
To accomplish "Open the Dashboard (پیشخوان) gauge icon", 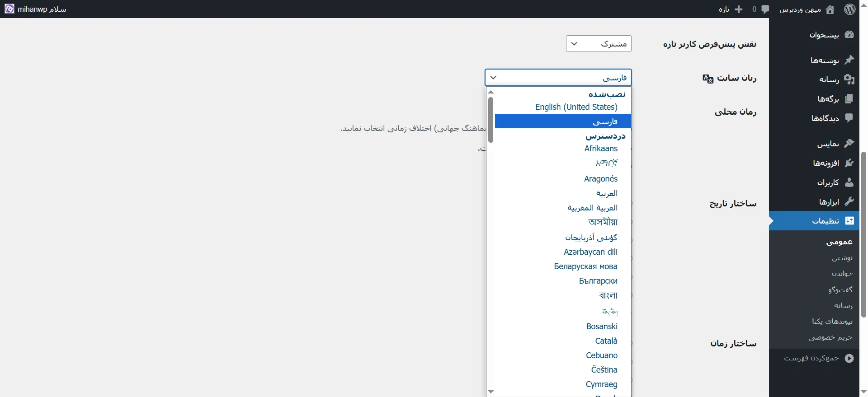I will click(849, 35).
